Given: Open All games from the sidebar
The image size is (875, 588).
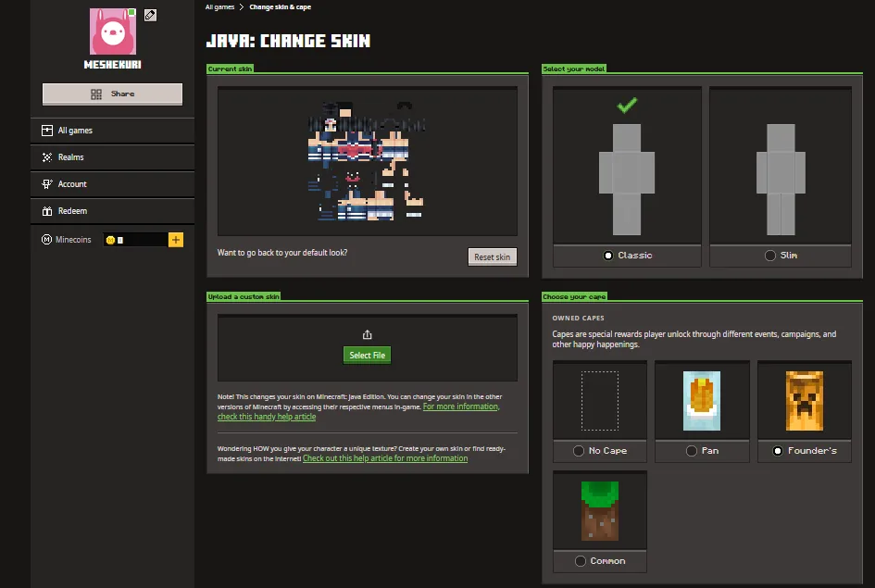Looking at the screenshot, I should pos(113,131).
